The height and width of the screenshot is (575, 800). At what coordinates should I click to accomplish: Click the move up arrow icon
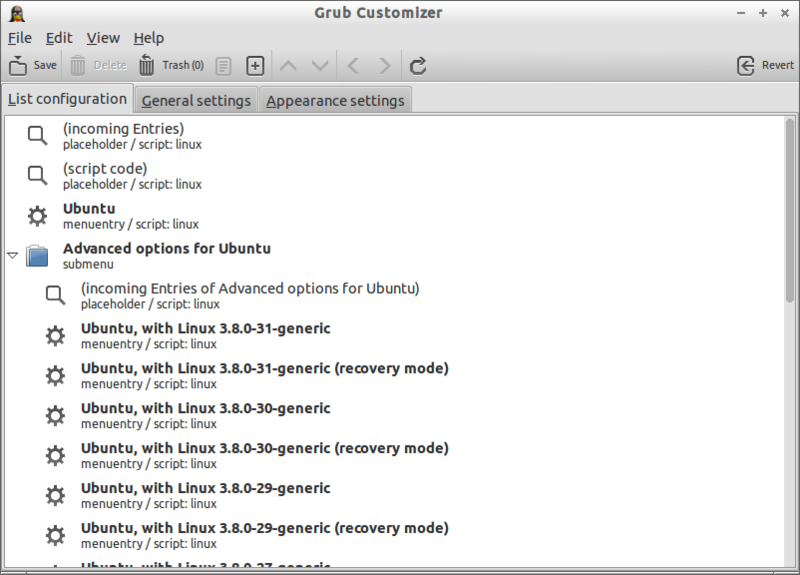(x=288, y=66)
